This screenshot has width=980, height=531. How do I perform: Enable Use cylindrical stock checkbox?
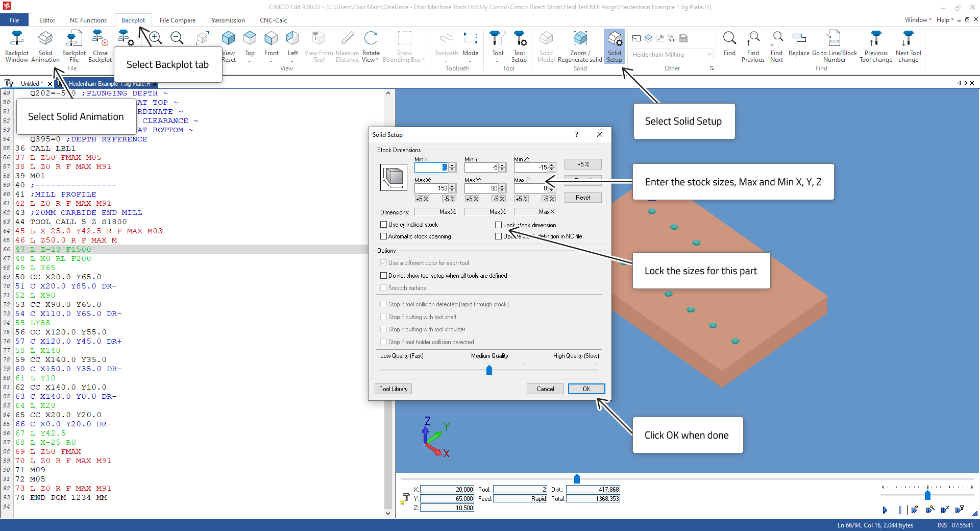(384, 225)
